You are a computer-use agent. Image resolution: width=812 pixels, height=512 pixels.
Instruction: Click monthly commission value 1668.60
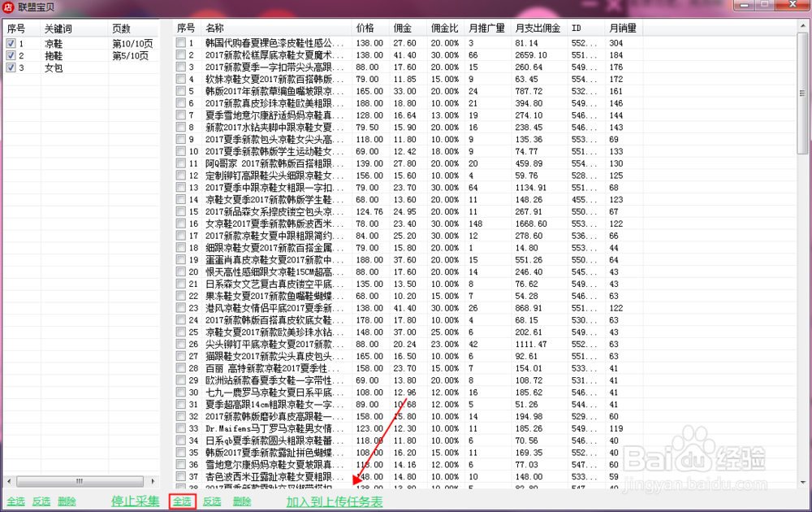coord(531,223)
